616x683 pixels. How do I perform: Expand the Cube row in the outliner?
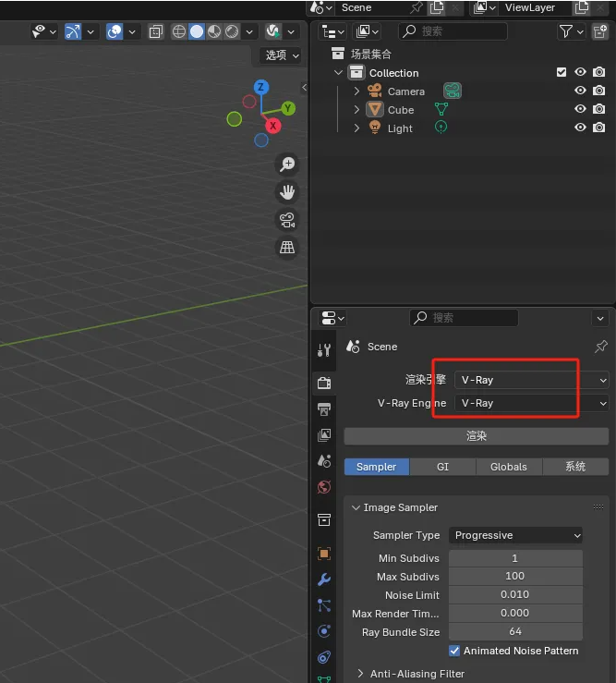tap(356, 109)
